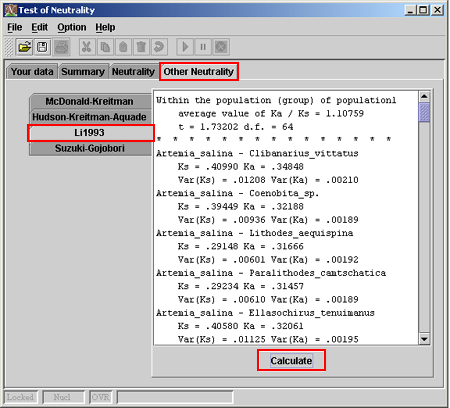Click the 'Ks = .29148 Ka = .31666' line
This screenshot has height=408, width=450.
point(241,246)
